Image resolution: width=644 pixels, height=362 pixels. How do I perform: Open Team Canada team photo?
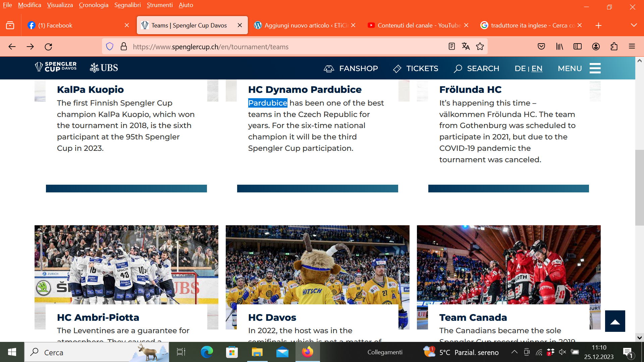(509, 265)
